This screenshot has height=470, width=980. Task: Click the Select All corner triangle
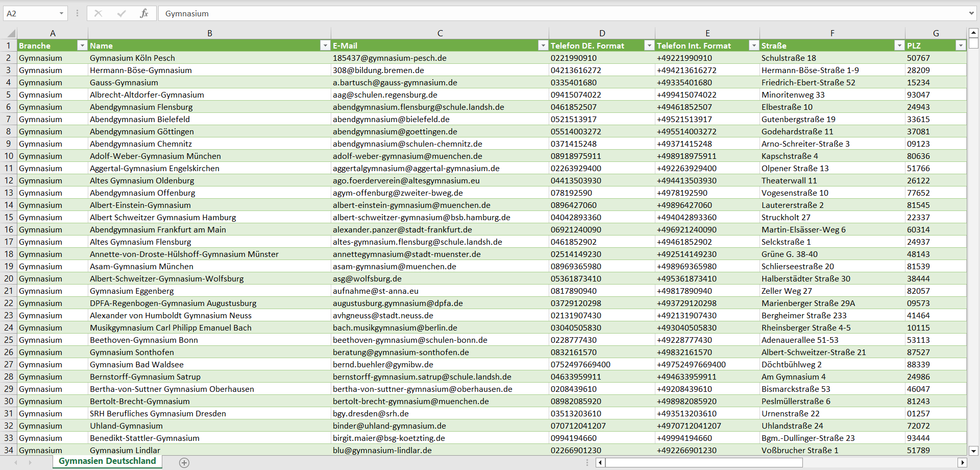tap(10, 34)
